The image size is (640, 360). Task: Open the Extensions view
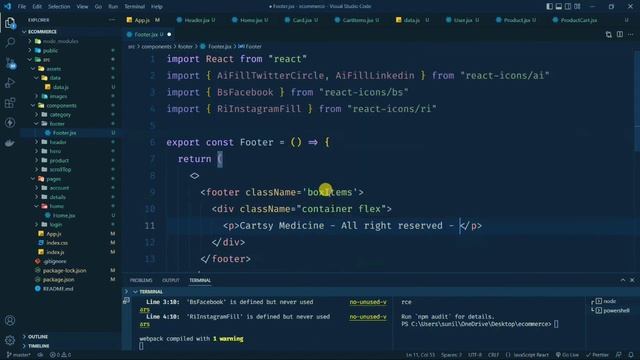(10, 103)
